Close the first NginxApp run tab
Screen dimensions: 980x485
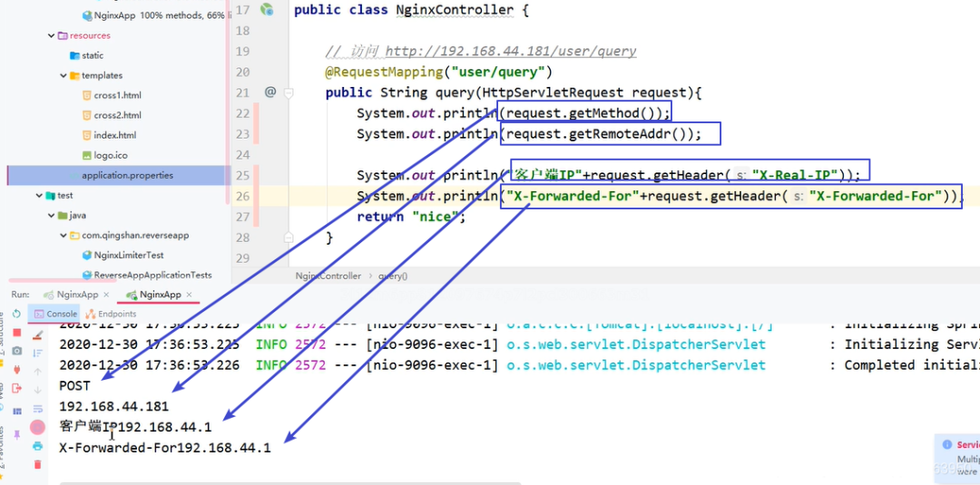[106, 294]
